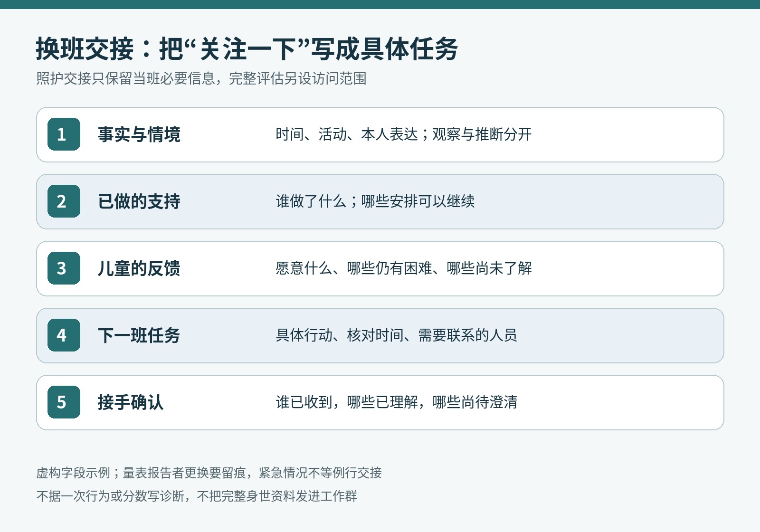
Task: Click the number 4 badge
Action: pyautogui.click(x=64, y=335)
